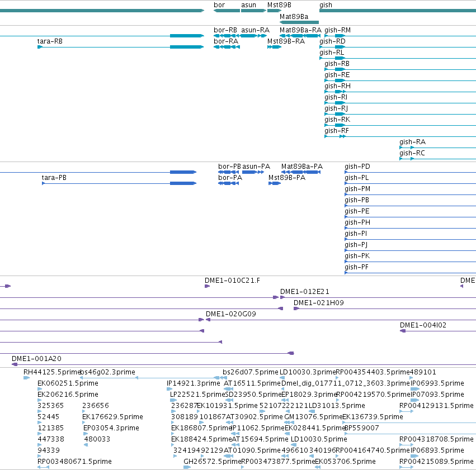
Task: Click the IP14921.3prime EST label
Action: [x=194, y=383]
